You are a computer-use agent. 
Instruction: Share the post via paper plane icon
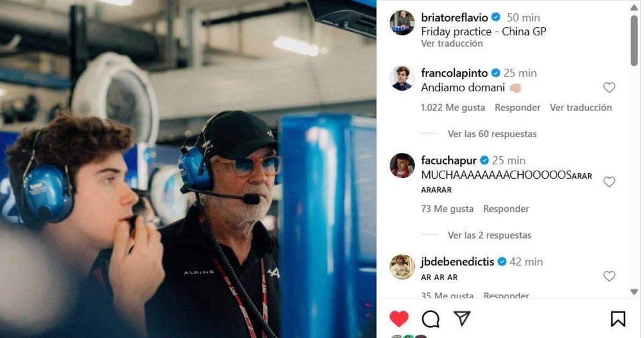(x=462, y=318)
